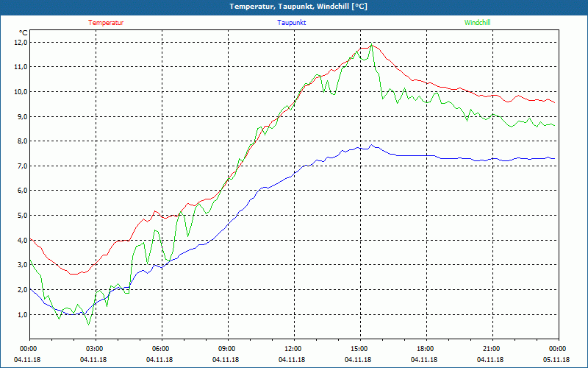
Task: Click the 3,0 y-axis value
Action: point(23,265)
